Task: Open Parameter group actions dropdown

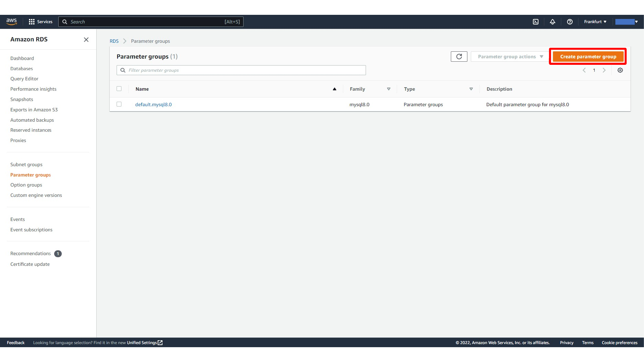Action: (x=511, y=57)
